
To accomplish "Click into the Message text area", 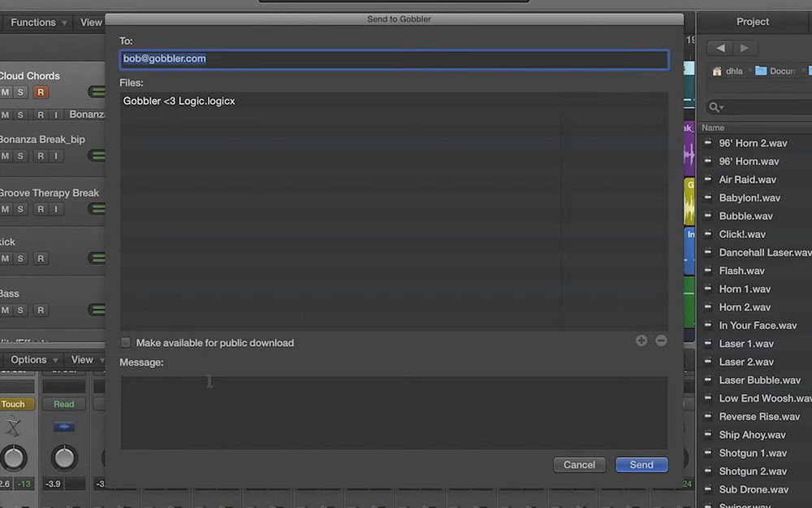I will [394, 413].
